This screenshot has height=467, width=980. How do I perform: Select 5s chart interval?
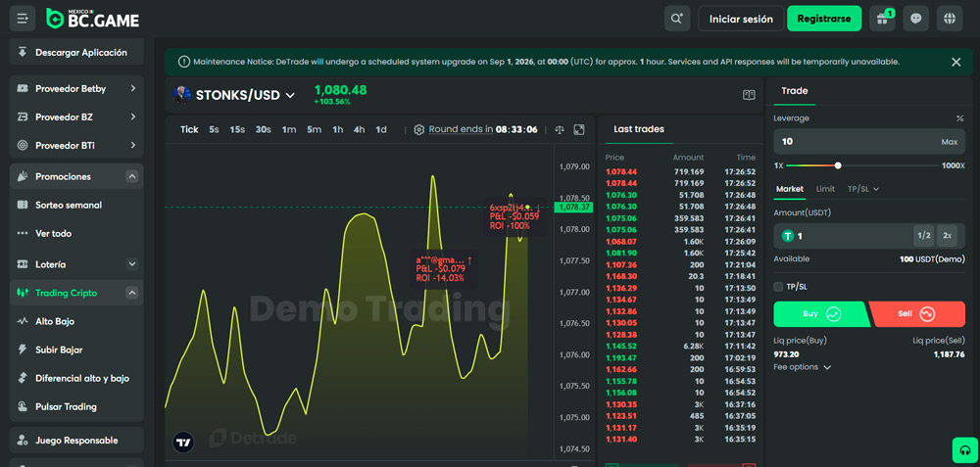click(214, 130)
